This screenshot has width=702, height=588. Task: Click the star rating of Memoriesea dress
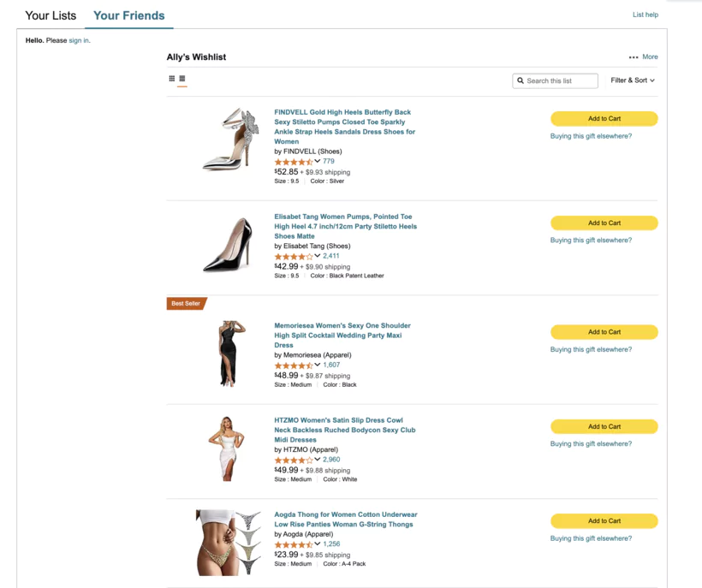click(294, 365)
